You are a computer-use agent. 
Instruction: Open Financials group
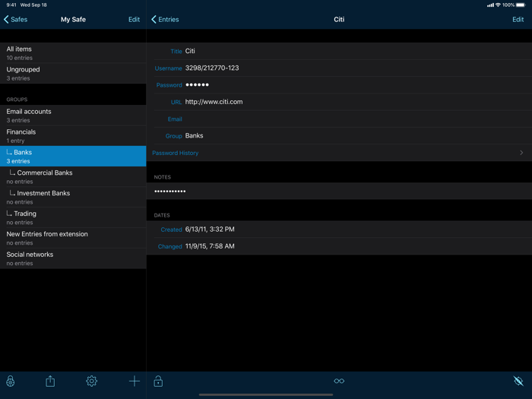point(73,136)
